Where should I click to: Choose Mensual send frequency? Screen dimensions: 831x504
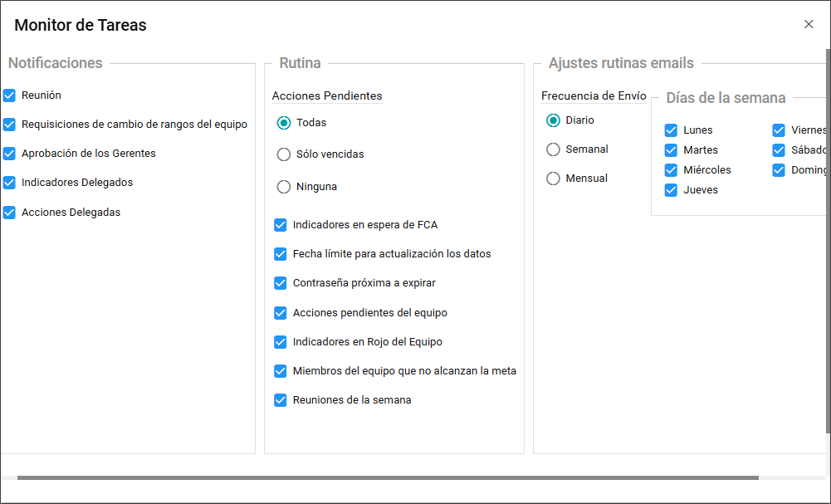point(554,179)
